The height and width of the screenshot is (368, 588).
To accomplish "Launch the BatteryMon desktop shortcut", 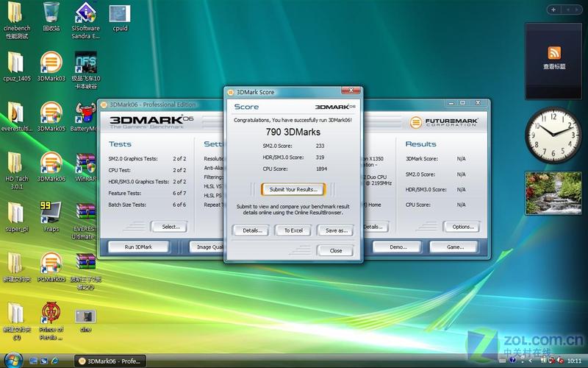I will pos(85,113).
